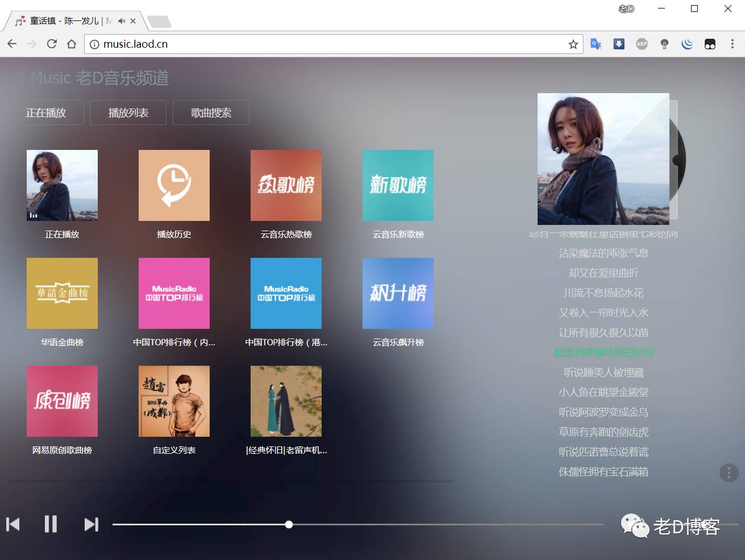Open the 正在播放 album cover tile
745x560 pixels.
click(x=62, y=185)
